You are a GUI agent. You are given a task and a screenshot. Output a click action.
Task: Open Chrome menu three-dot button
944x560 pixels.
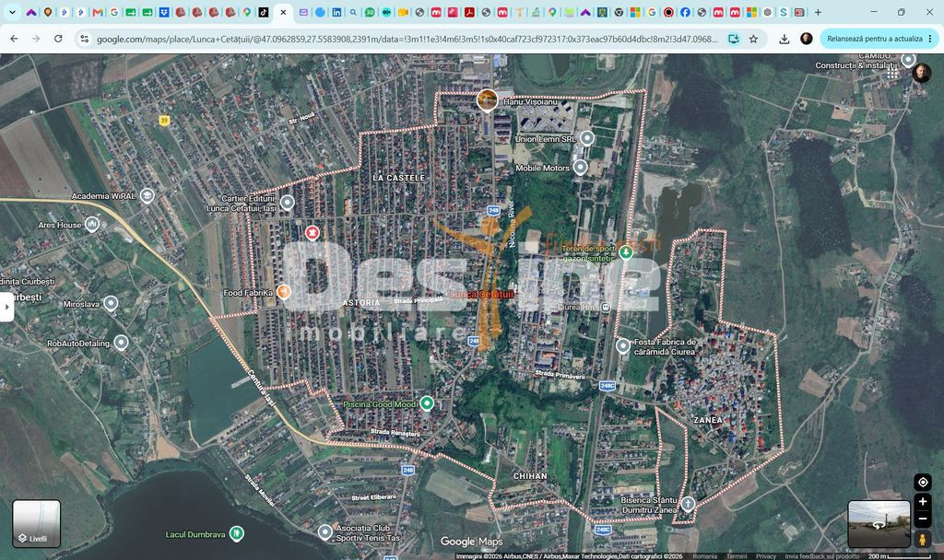click(x=930, y=39)
